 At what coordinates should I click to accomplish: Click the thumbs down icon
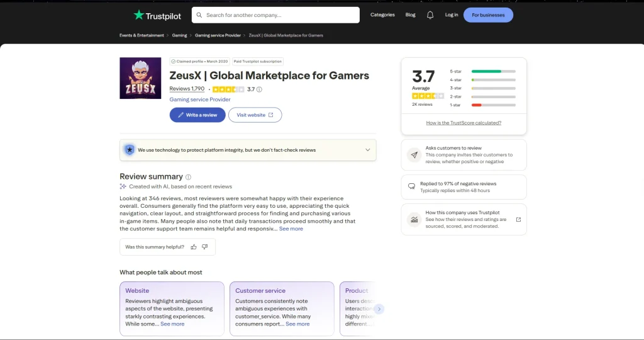(204, 247)
